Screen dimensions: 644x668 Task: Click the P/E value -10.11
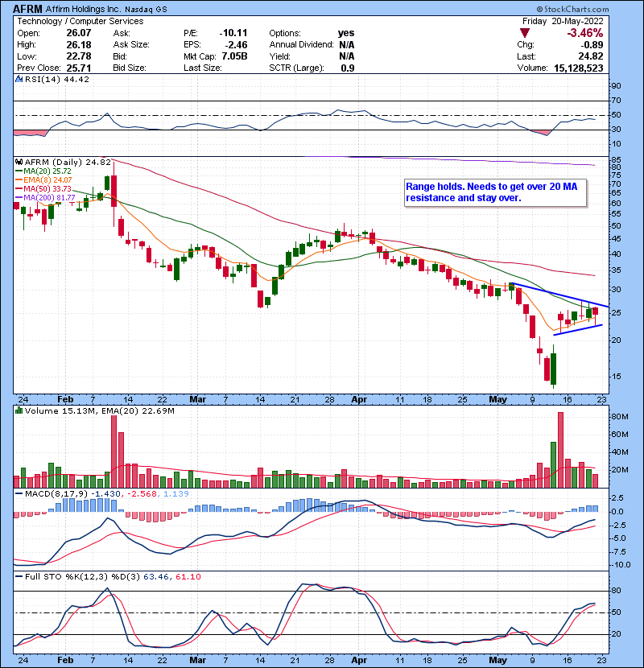233,33
